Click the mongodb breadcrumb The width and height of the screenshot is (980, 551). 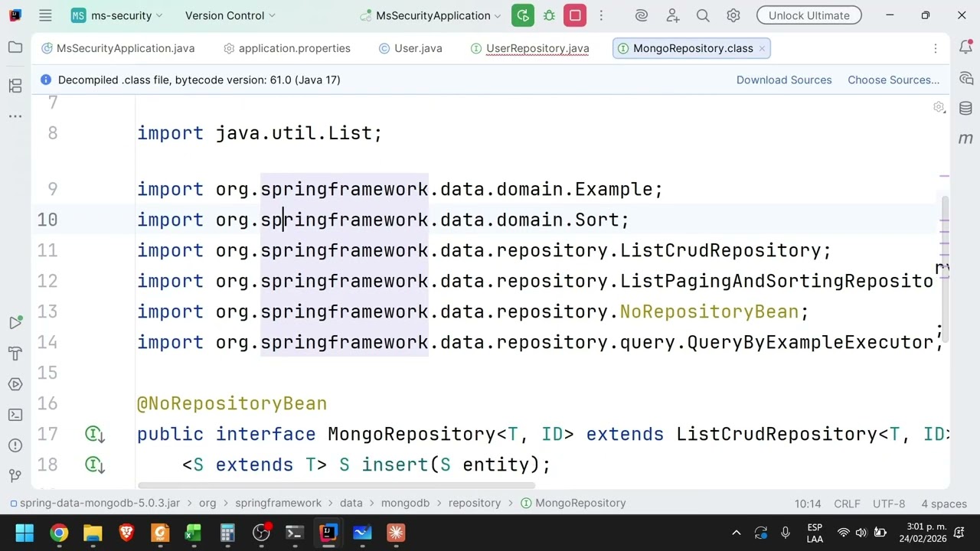tap(406, 503)
